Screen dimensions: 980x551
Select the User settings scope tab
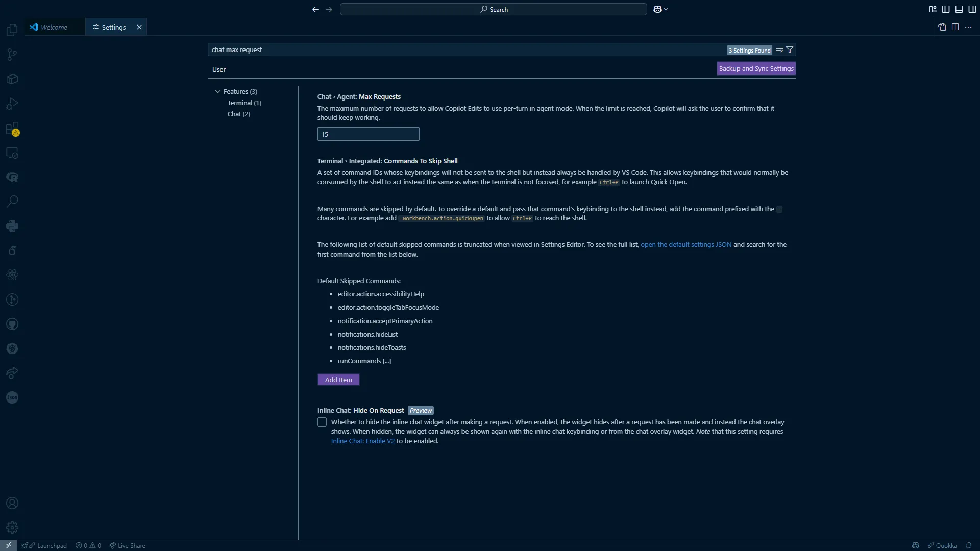[219, 69]
